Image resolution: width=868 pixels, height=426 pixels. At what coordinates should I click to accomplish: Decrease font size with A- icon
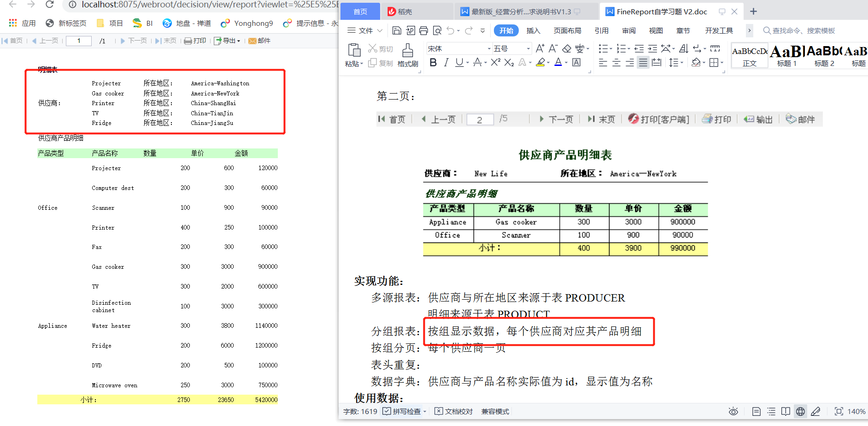point(553,48)
